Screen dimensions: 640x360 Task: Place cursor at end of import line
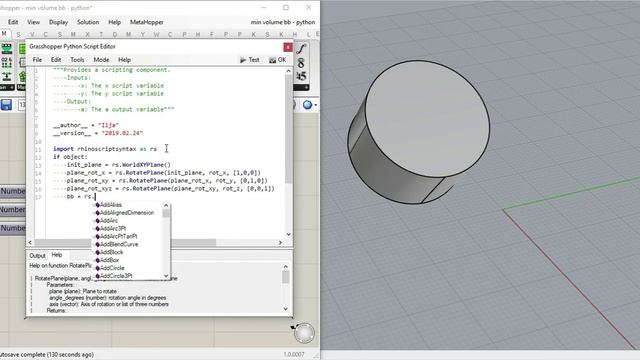pos(158,149)
